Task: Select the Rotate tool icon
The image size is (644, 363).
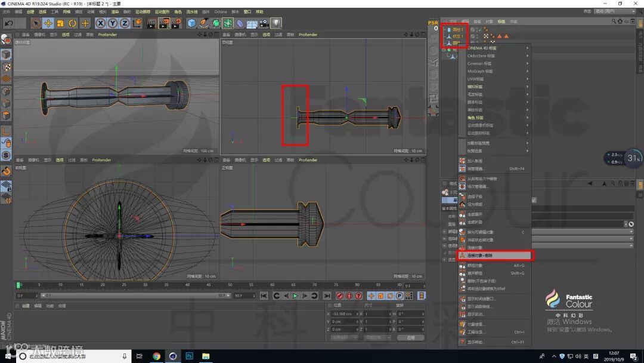Action: 73,23
